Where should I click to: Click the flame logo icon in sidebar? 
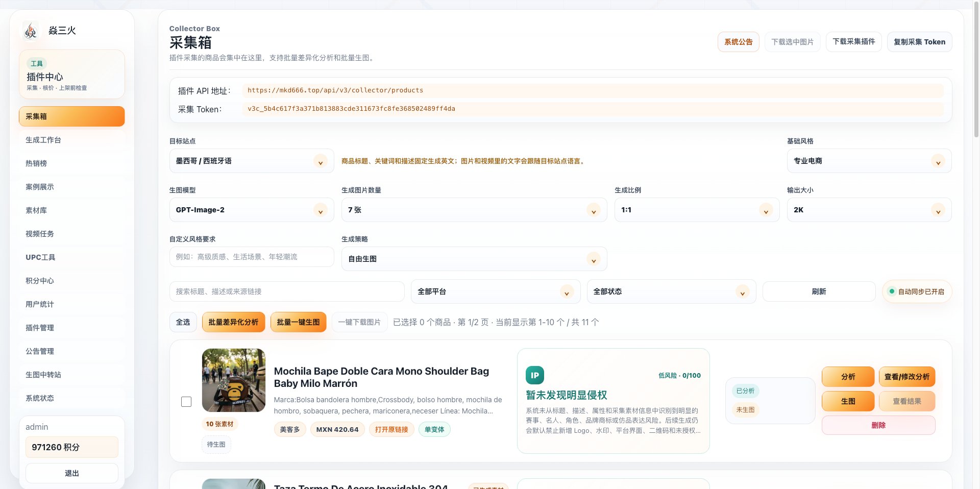(31, 31)
